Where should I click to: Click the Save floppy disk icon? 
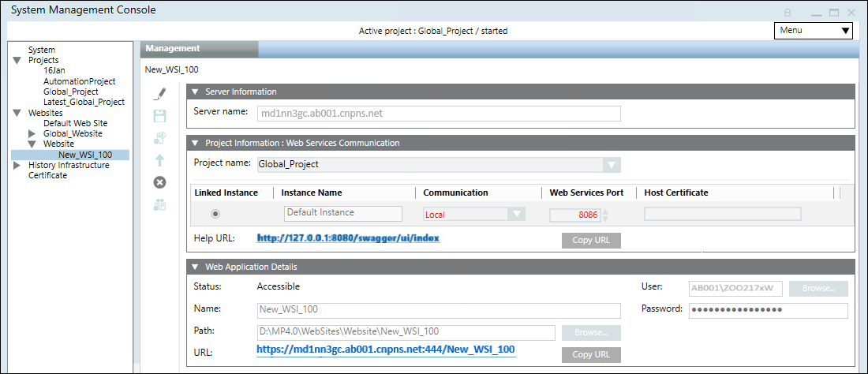click(159, 116)
